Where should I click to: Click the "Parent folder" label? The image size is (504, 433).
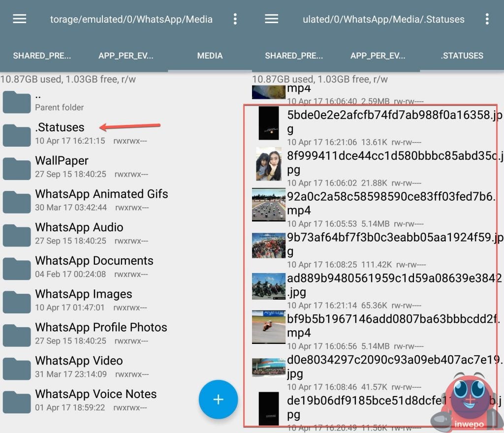point(59,107)
